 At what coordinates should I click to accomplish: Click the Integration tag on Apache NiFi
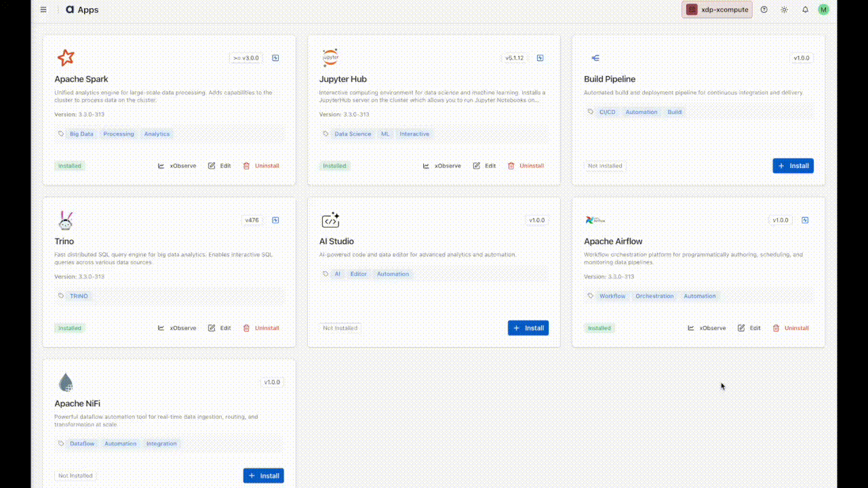coord(161,444)
